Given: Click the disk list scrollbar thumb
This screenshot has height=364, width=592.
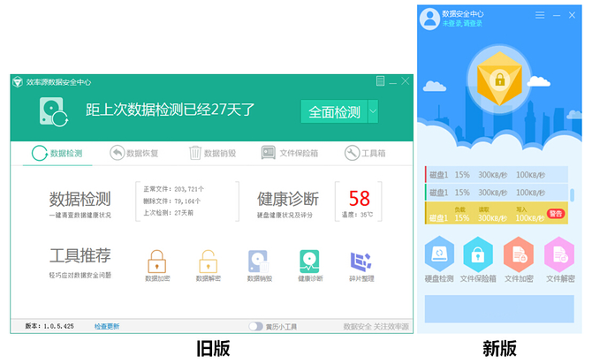Looking at the screenshot, I should (572, 195).
